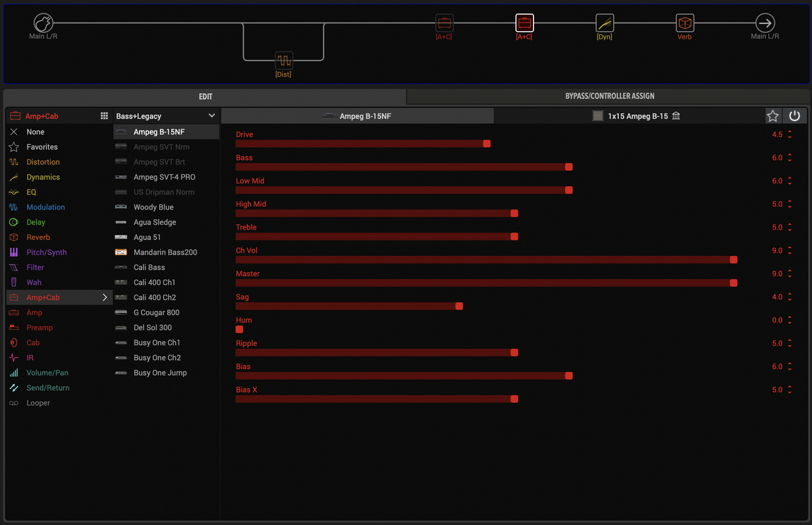Click the High Mid value 5.0
The height and width of the screenshot is (525, 812).
pos(777,204)
